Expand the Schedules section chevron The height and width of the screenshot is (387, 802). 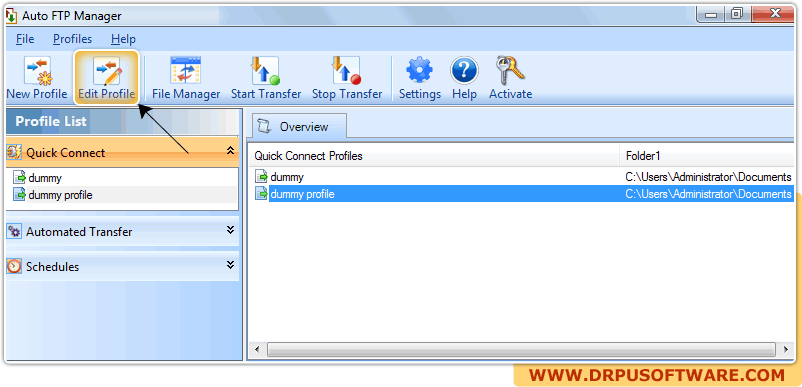[x=230, y=264]
